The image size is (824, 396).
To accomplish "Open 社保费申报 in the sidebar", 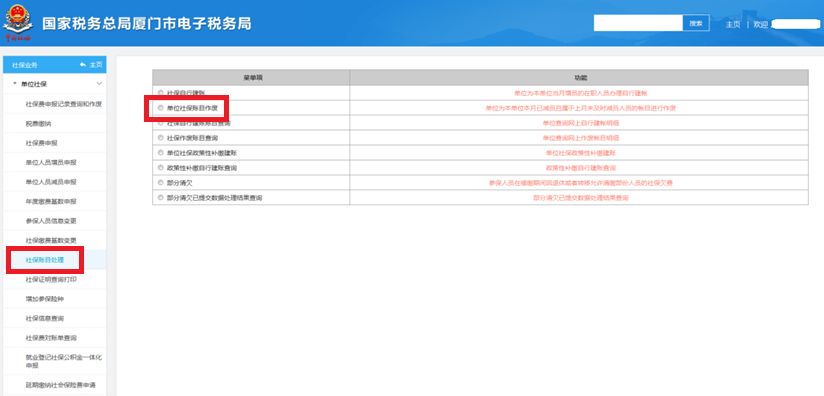I will [x=42, y=143].
